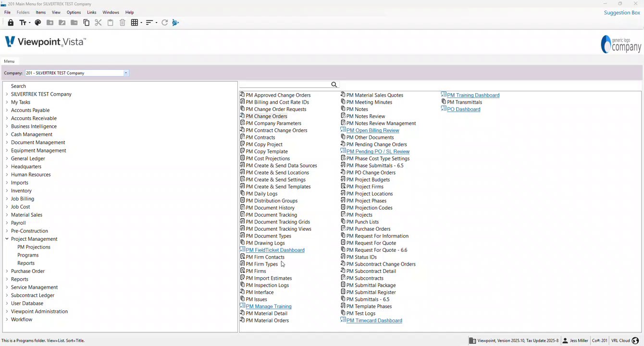Open the View menu
644x346 pixels.
[x=56, y=12]
